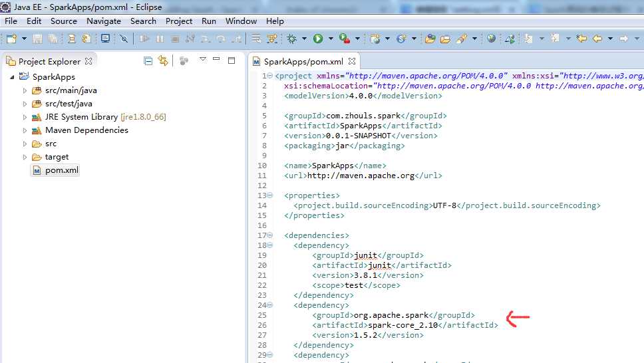Click the Step Over icon

click(221, 39)
